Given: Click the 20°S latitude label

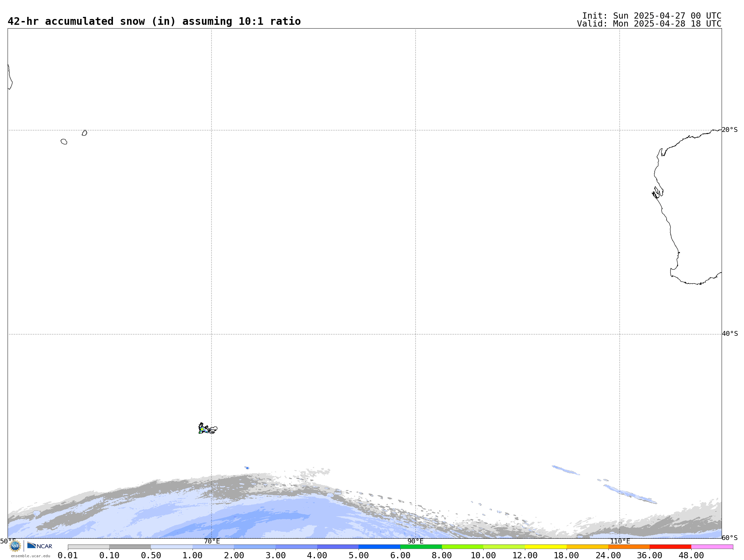Looking at the screenshot, I should point(730,130).
